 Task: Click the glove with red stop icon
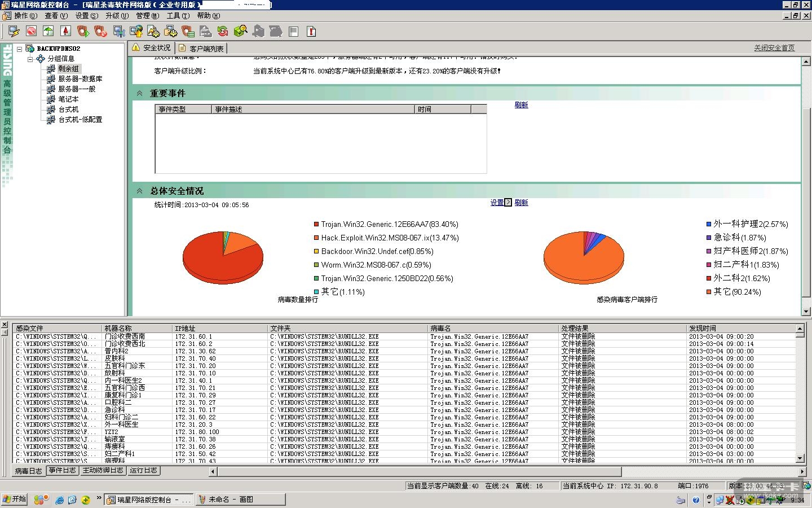click(x=101, y=31)
